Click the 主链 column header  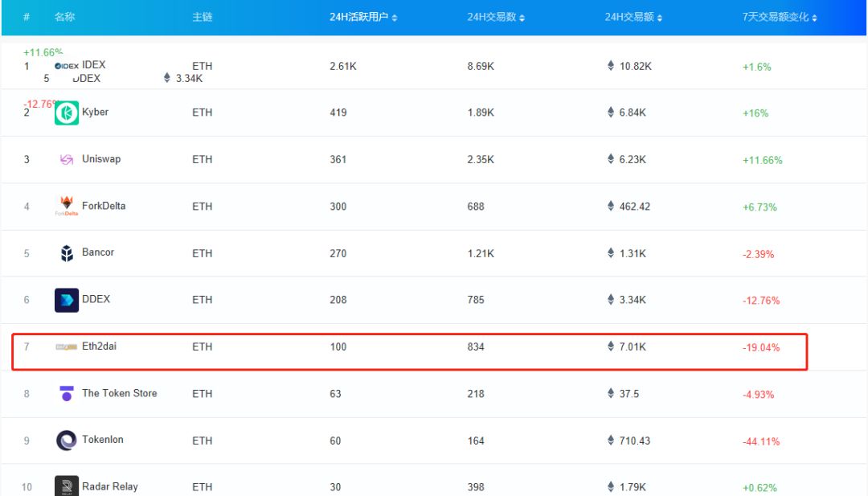(202, 17)
